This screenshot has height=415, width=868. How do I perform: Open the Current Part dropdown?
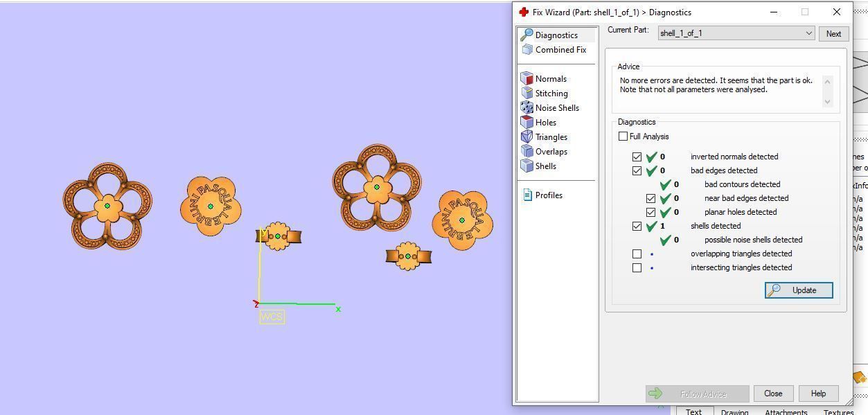[736, 33]
